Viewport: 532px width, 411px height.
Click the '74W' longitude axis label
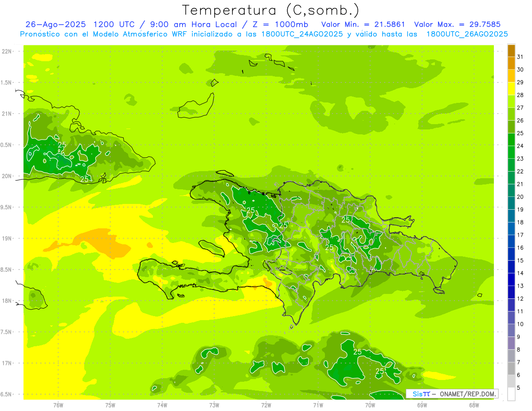pos(162,405)
